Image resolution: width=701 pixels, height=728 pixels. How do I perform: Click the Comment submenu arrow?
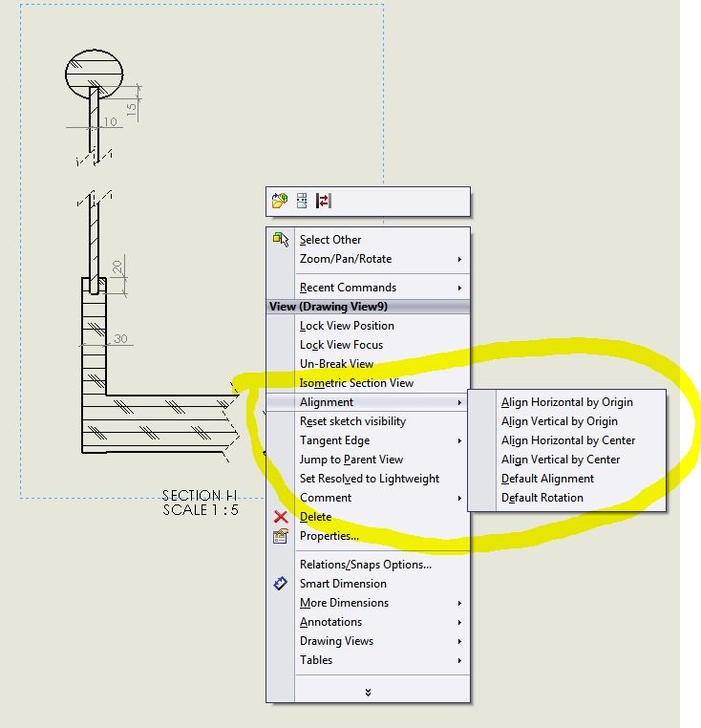459,498
